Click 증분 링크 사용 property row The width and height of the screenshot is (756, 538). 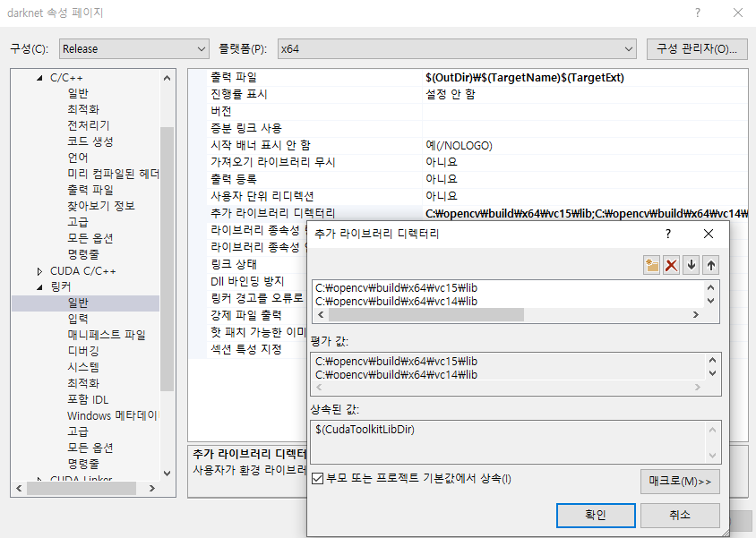point(468,128)
